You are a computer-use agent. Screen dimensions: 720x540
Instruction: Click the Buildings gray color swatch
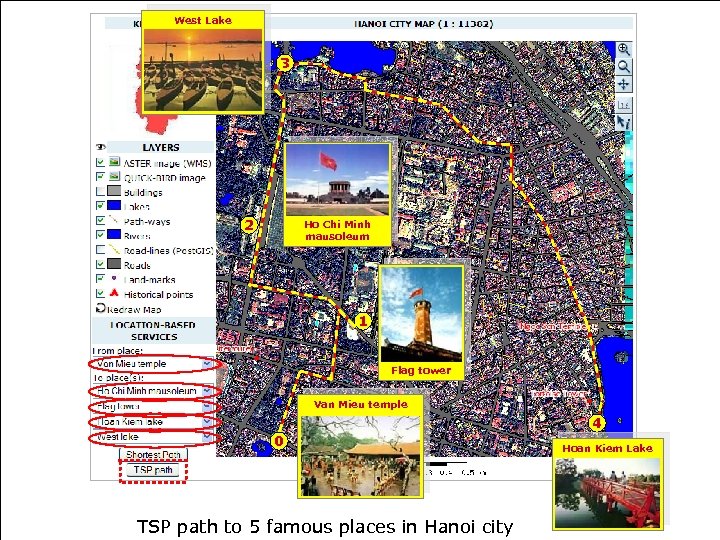click(x=114, y=191)
